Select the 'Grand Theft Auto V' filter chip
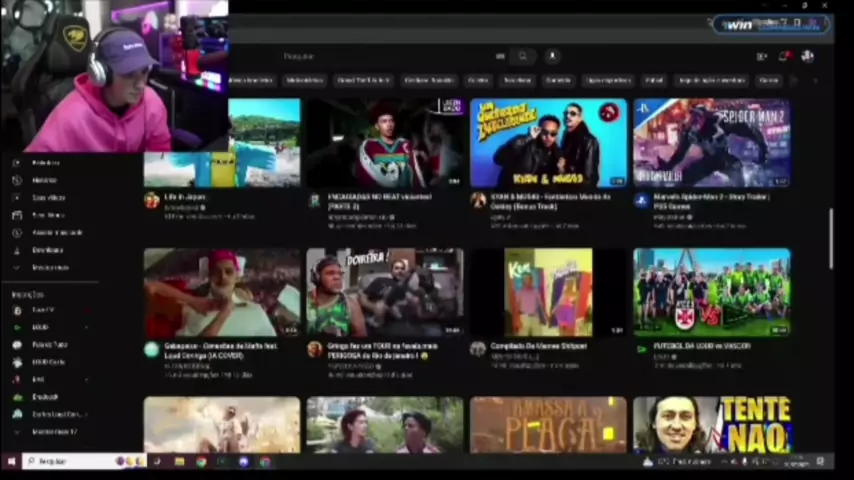854x480 pixels. 364,80
